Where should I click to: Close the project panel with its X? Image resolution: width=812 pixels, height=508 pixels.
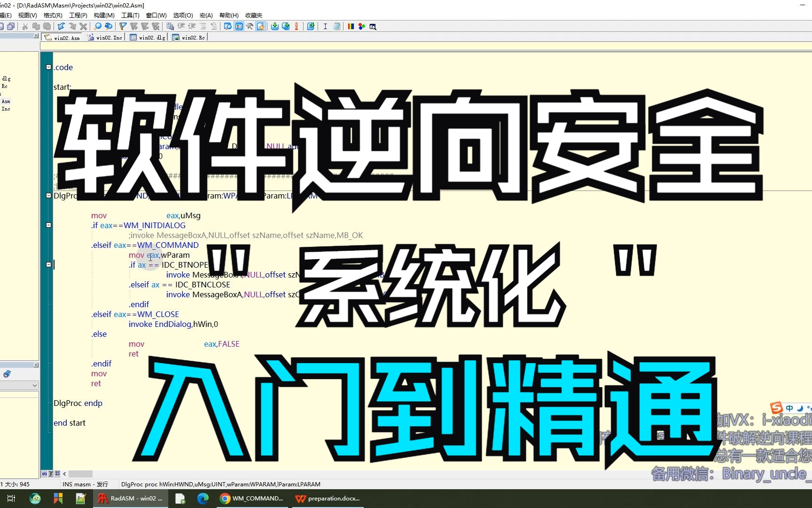(x=36, y=36)
